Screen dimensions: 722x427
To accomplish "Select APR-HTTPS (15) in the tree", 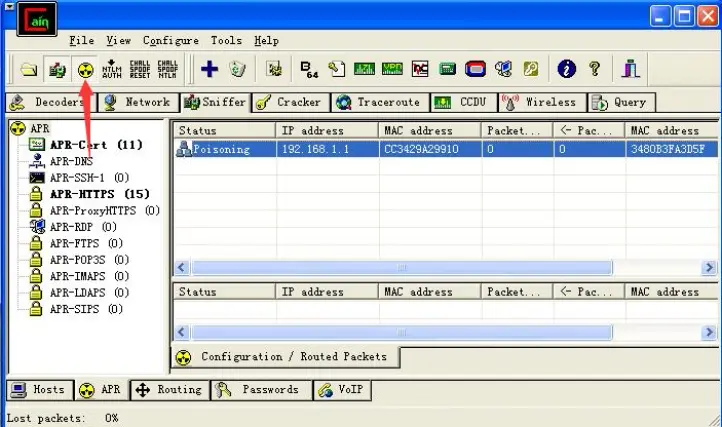I will pos(98,194).
